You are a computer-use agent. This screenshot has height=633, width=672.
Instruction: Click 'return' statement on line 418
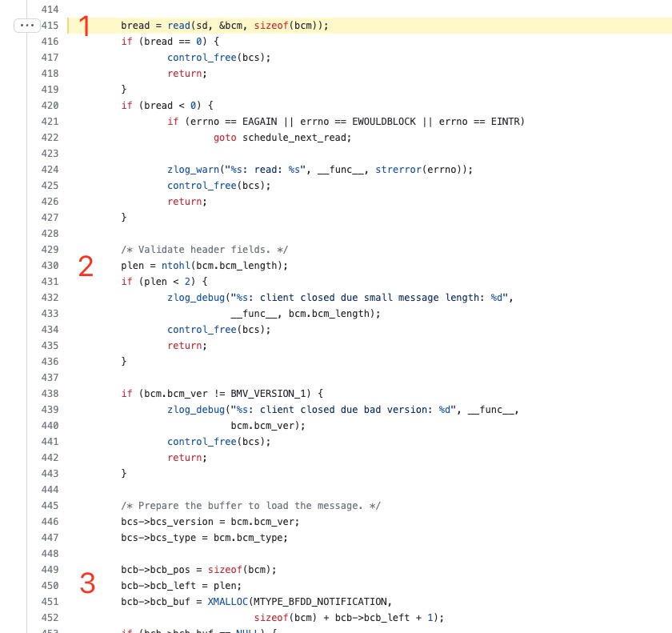point(185,74)
